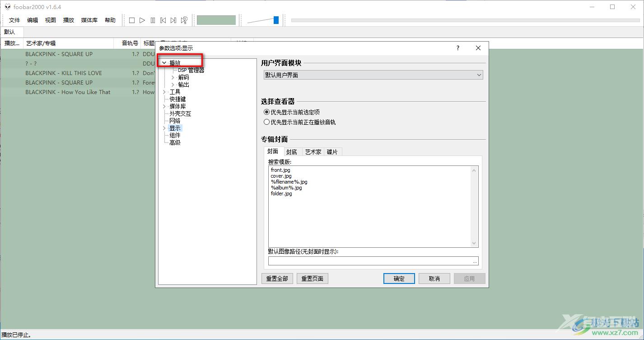Expand the 媒体库 tree node
Image resolution: width=644 pixels, height=340 pixels.
[x=164, y=106]
